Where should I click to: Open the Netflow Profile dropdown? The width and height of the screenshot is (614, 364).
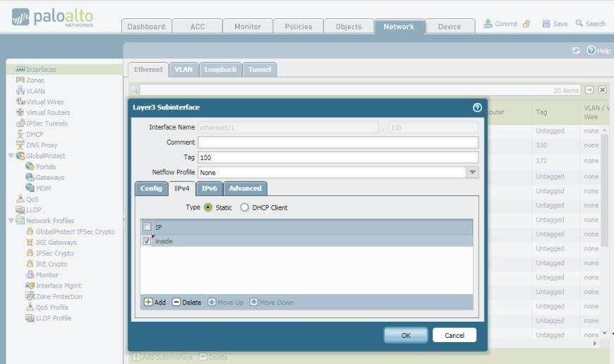472,172
